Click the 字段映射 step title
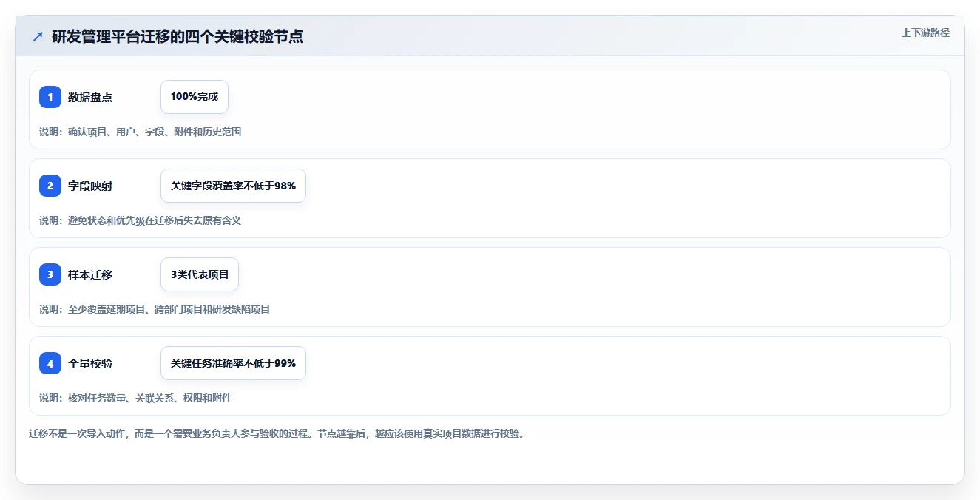This screenshot has height=500, width=980. [x=90, y=186]
